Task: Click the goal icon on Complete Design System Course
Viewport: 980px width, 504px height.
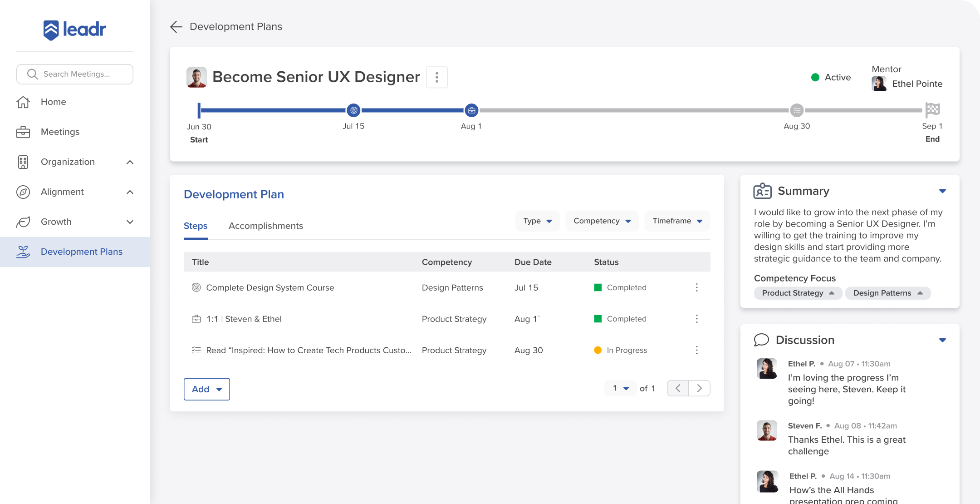Action: coord(196,287)
